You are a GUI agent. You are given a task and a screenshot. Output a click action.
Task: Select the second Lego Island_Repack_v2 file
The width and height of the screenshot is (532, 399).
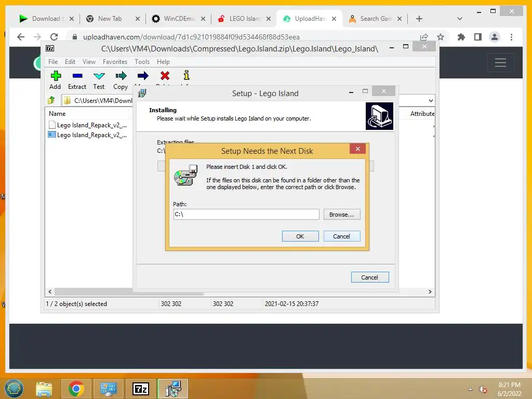pyautogui.click(x=88, y=135)
